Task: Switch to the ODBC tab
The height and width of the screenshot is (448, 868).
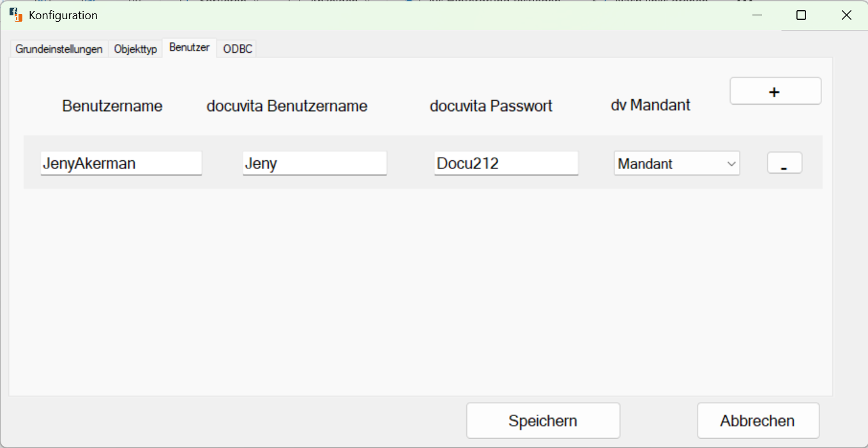Action: pyautogui.click(x=236, y=49)
